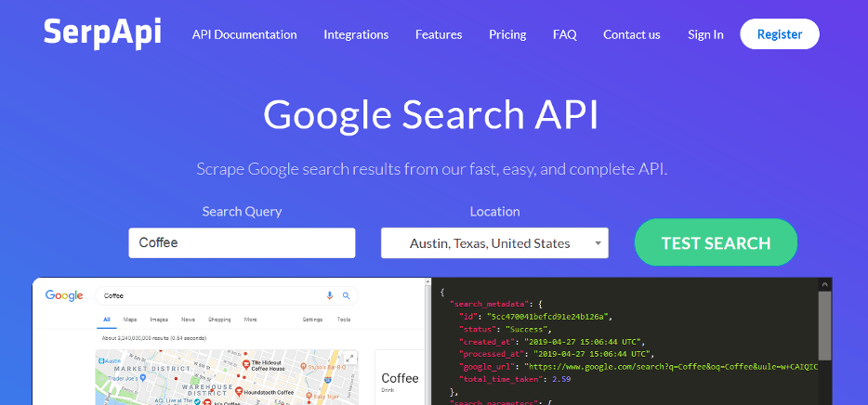The height and width of the screenshot is (405, 868).
Task: Click the Trader Joe's map marker
Action: (x=143, y=377)
